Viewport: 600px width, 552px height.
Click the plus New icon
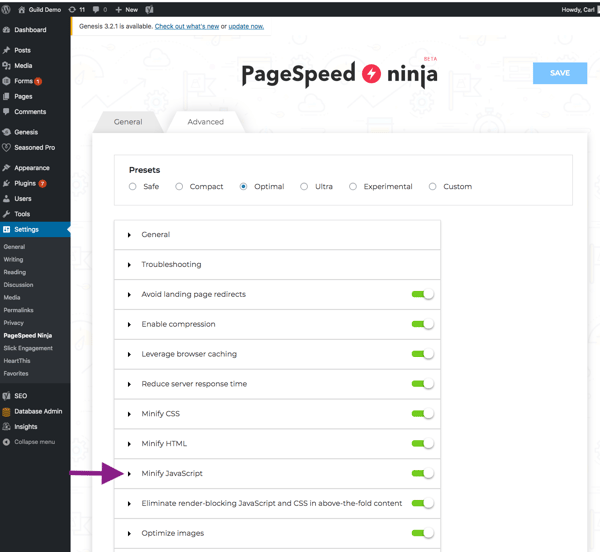click(119, 10)
